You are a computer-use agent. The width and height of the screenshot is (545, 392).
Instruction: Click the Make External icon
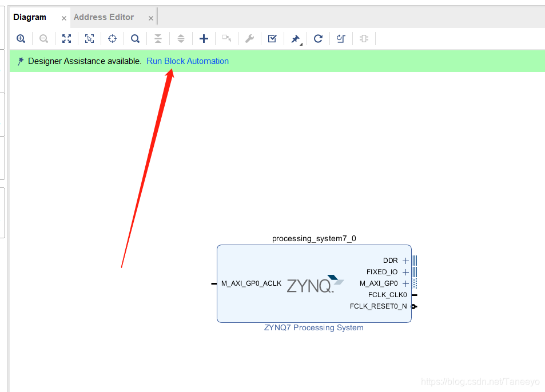tap(226, 38)
